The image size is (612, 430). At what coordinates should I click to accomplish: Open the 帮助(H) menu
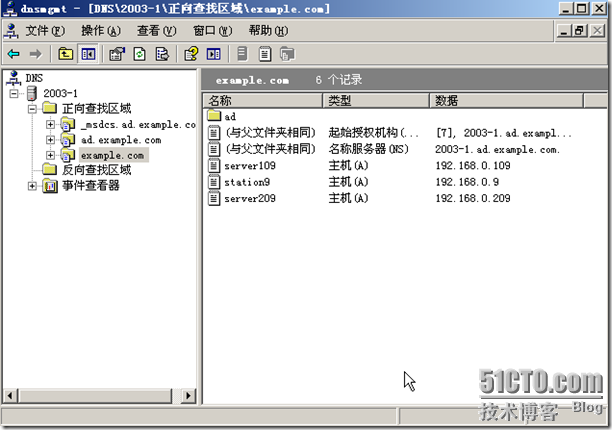tap(269, 31)
